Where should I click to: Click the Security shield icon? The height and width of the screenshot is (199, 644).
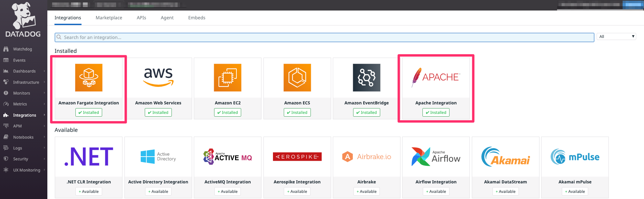6,159
